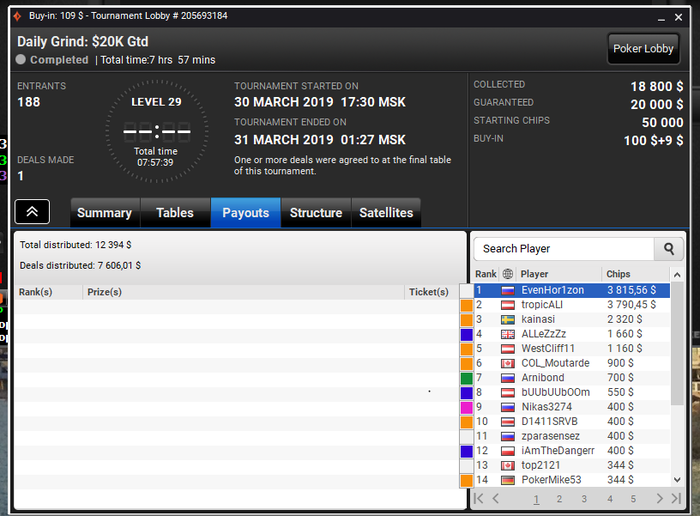Go to next page of player list

[659, 499]
